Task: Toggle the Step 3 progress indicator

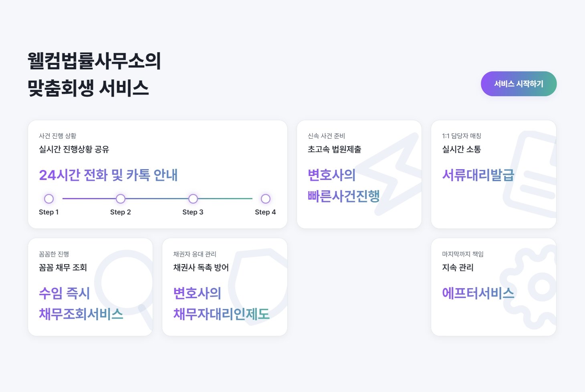Action: click(193, 199)
